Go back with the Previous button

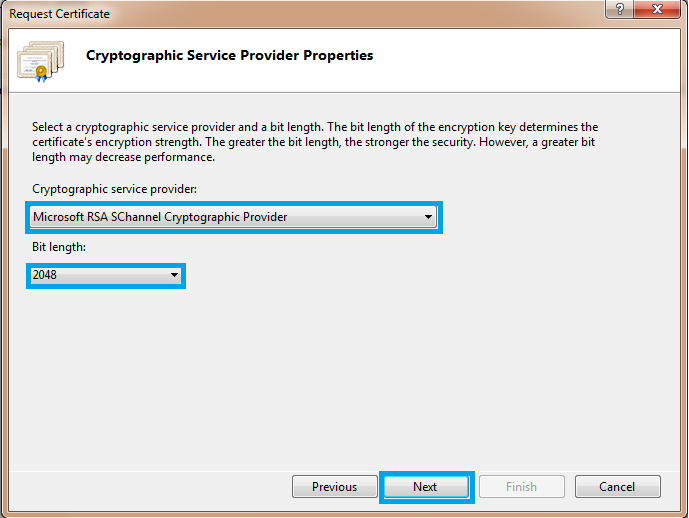[x=334, y=487]
